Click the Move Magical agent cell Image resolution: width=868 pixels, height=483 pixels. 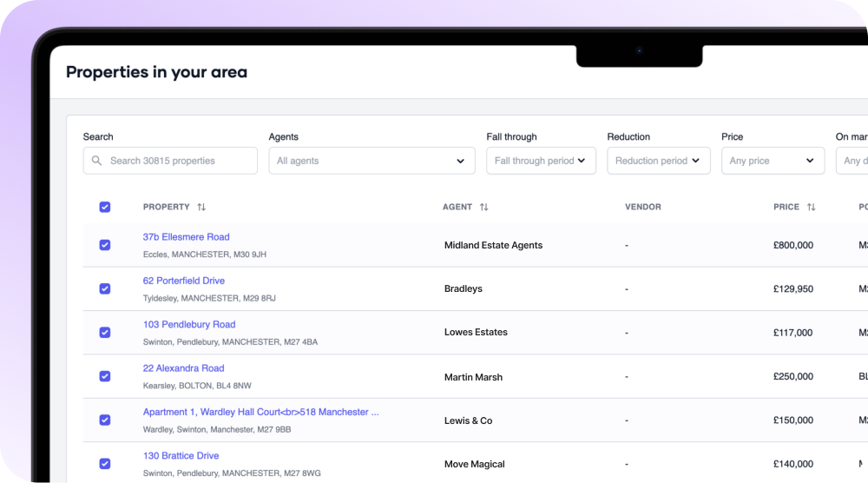pos(475,464)
